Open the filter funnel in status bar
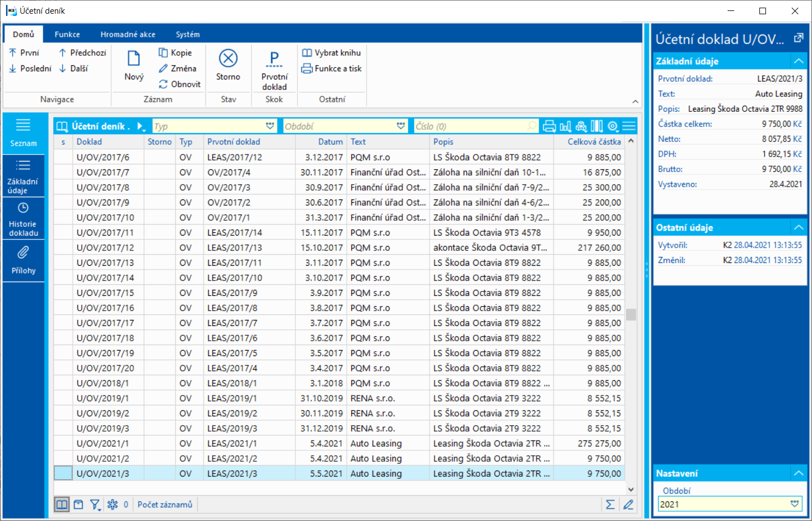This screenshot has height=521, width=812. click(x=95, y=505)
